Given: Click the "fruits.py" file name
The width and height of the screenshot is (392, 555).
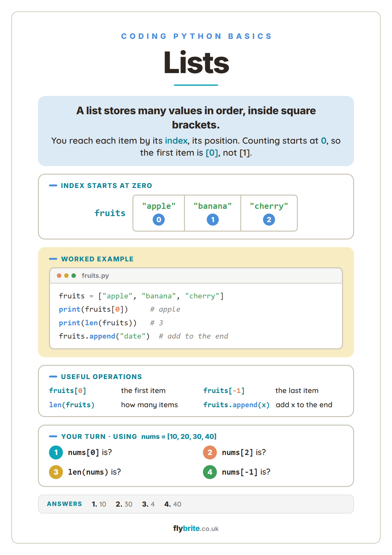Looking at the screenshot, I should click(95, 276).
